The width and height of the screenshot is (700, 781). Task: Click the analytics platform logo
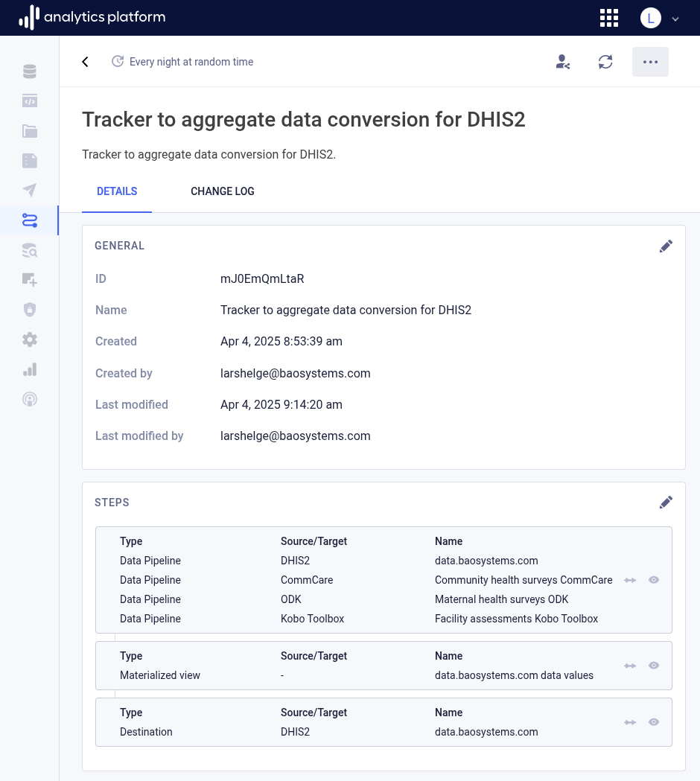point(92,17)
